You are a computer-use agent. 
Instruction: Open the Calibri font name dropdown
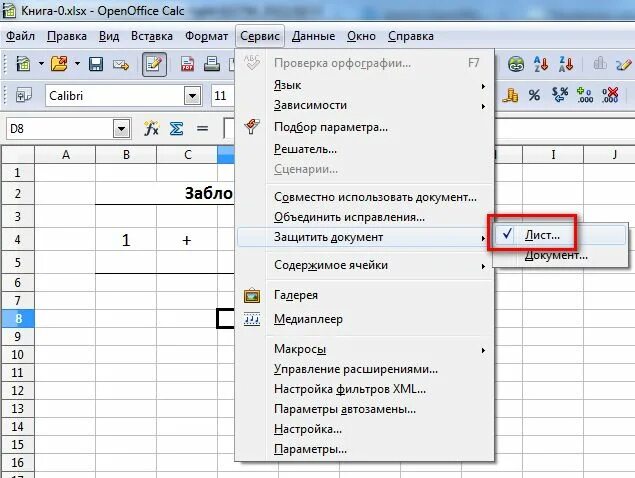pos(193,96)
